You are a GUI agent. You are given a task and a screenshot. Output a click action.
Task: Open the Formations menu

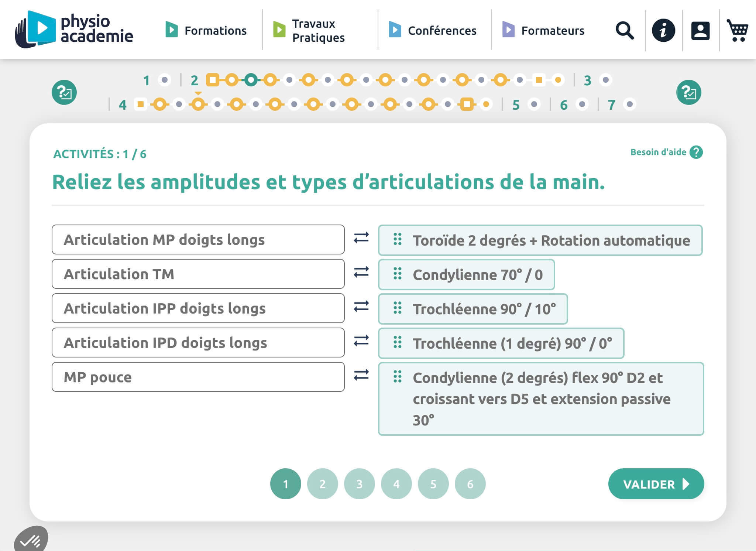click(216, 31)
